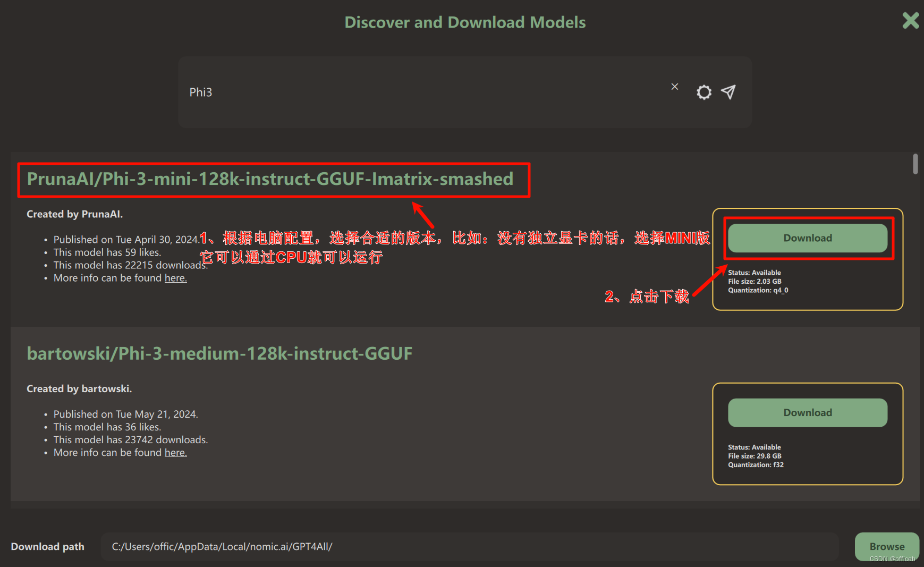
Task: Select the bartowski/Phi-3-medium-128k-instruct-GGUF title
Action: [219, 353]
